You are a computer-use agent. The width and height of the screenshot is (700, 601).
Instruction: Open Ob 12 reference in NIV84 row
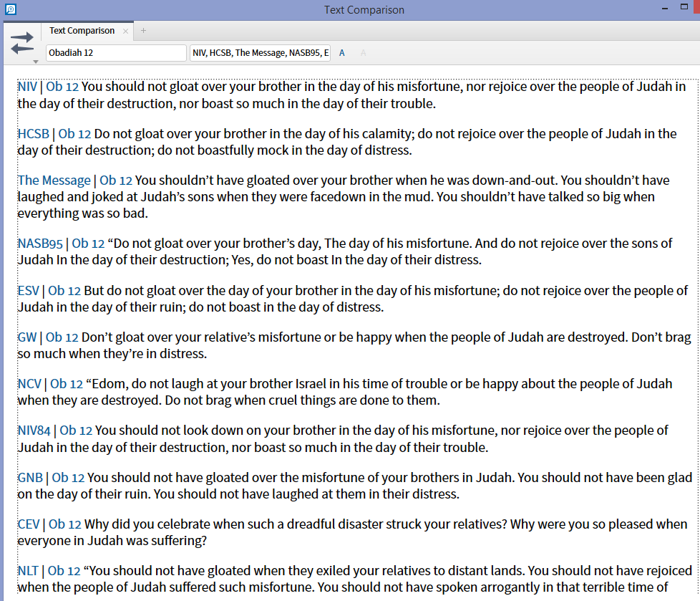76,431
